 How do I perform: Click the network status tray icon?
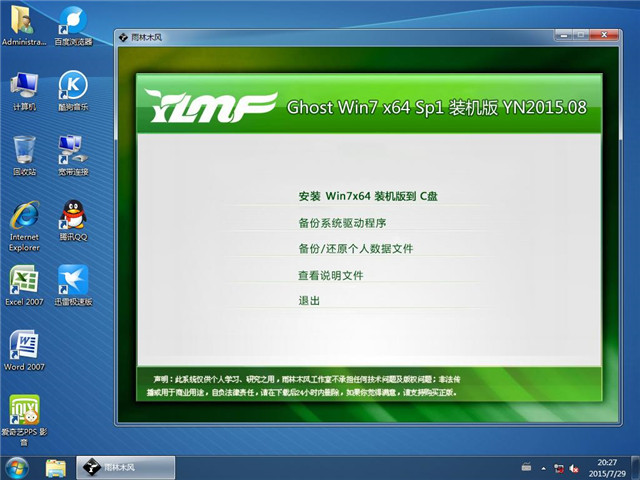(x=559, y=468)
